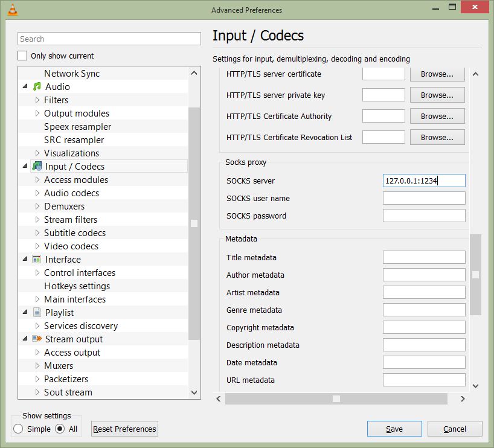The image size is (494, 448).
Task: Collapse the Playlist category
Action: pos(25,312)
